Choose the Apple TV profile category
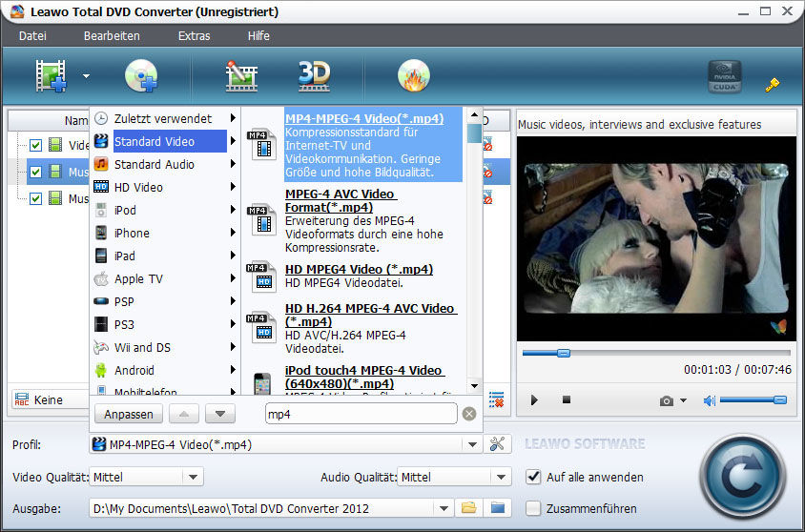Image resolution: width=805 pixels, height=532 pixels. (x=165, y=278)
